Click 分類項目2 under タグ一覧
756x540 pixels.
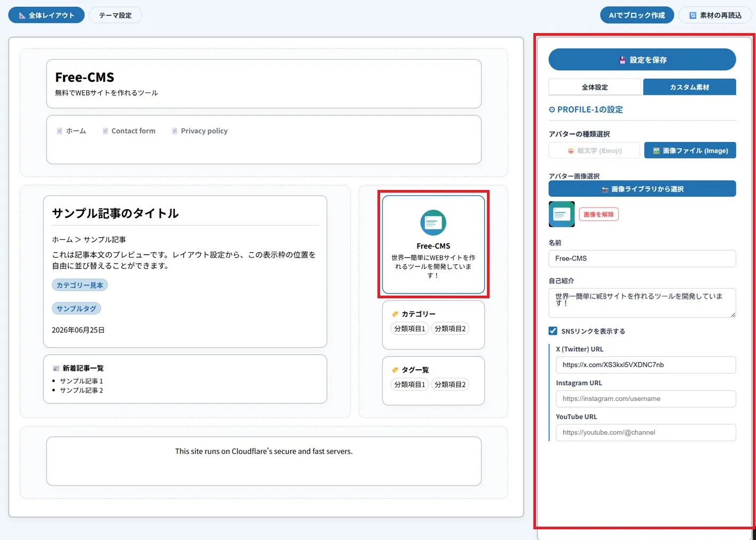[450, 384]
